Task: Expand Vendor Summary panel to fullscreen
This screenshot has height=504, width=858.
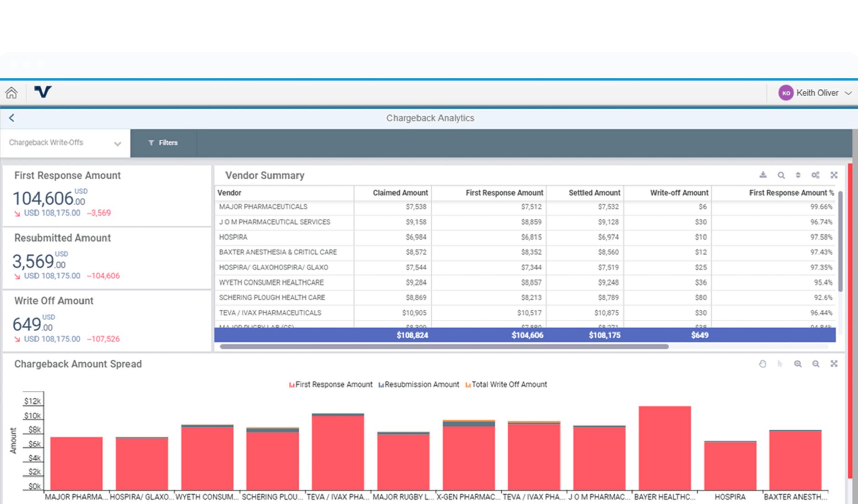Action: pos(834,175)
